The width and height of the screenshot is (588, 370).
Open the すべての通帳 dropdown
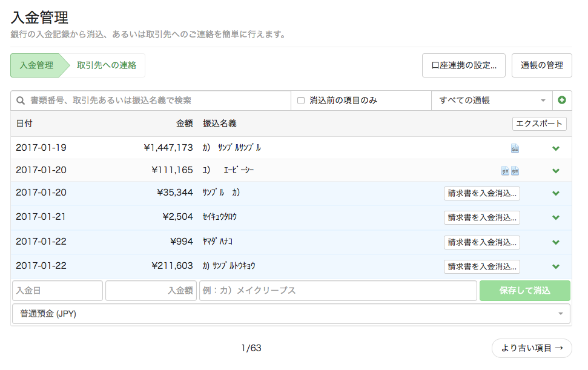[x=491, y=101]
